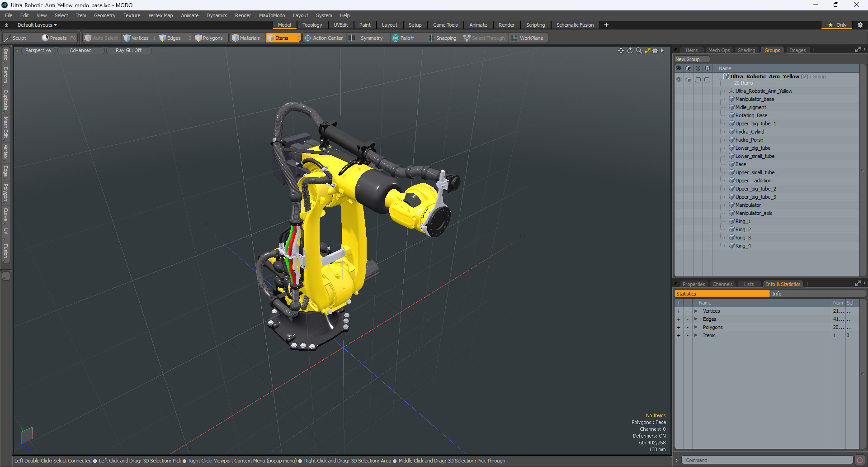The width and height of the screenshot is (868, 467).
Task: Show the Info section
Action: 817,294
